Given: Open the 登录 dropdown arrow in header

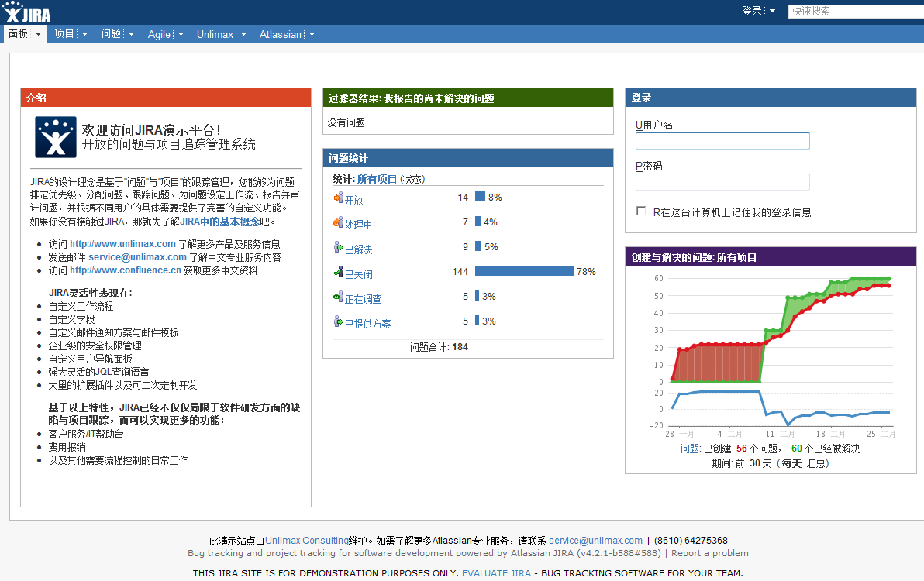Looking at the screenshot, I should (x=772, y=12).
